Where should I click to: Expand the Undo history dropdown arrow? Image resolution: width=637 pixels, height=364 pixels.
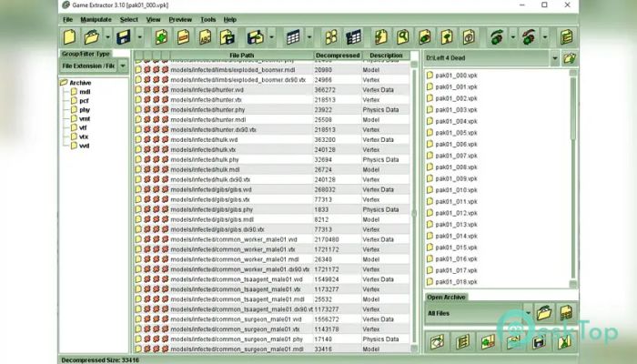[x=512, y=37]
